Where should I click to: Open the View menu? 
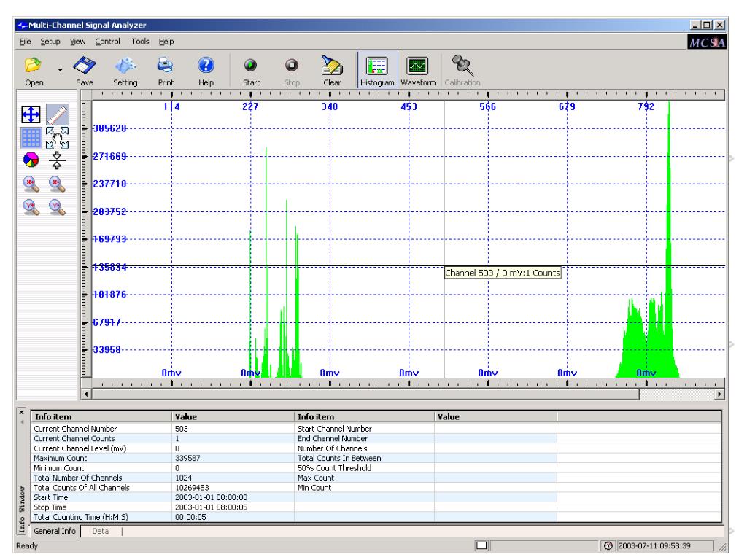[x=77, y=42]
